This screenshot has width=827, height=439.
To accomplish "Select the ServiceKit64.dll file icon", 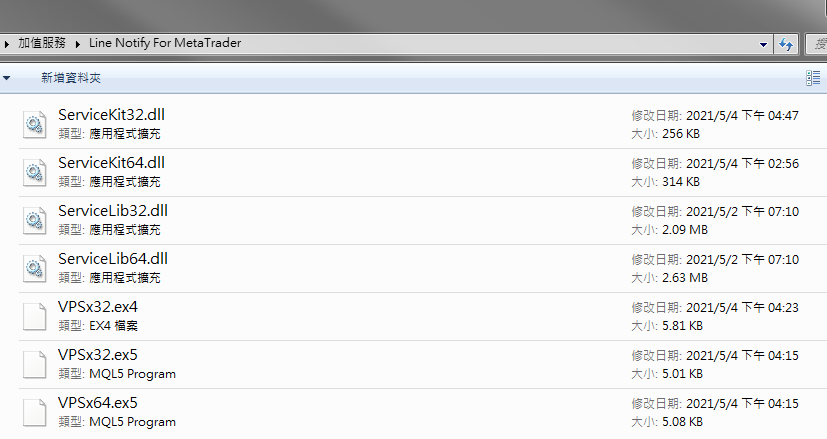I will (x=34, y=172).
